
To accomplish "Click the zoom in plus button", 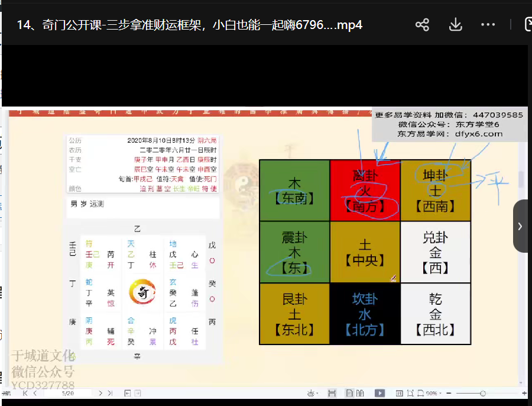I will 524,393.
